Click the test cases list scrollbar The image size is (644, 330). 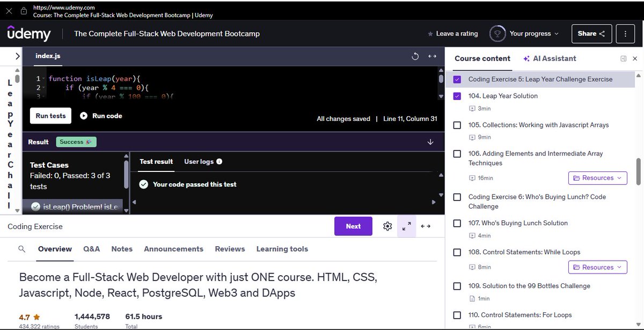[126, 174]
